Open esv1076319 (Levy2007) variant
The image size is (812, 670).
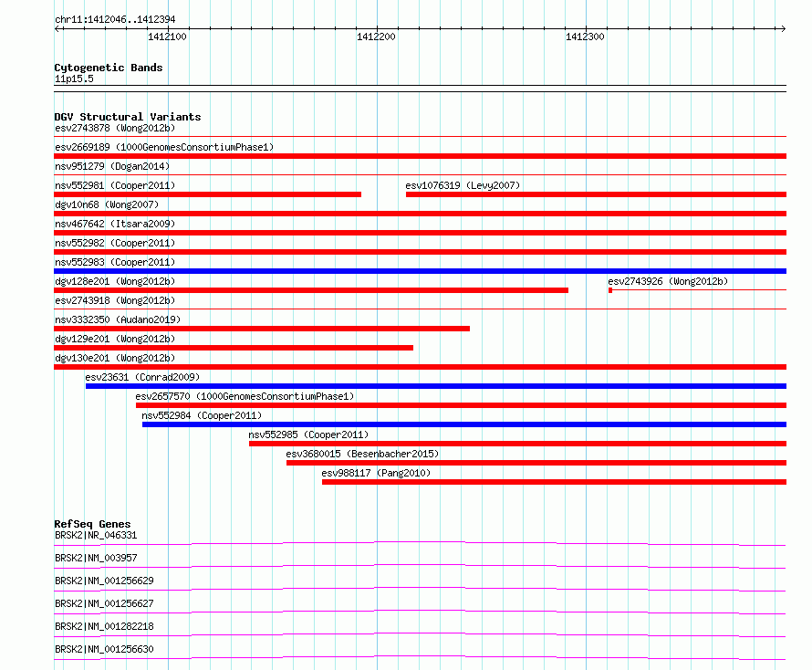click(463, 185)
